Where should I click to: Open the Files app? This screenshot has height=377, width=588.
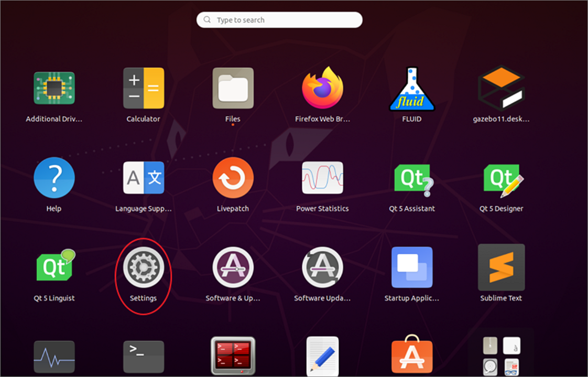pos(233,88)
